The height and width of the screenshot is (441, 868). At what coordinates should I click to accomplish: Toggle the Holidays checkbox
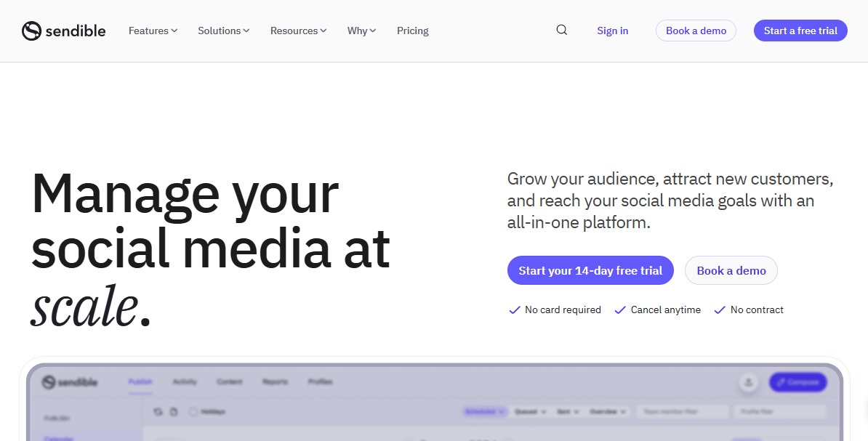click(193, 412)
